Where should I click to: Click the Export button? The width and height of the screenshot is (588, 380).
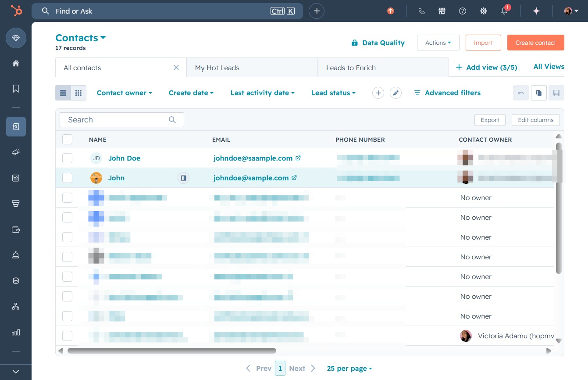[490, 120]
